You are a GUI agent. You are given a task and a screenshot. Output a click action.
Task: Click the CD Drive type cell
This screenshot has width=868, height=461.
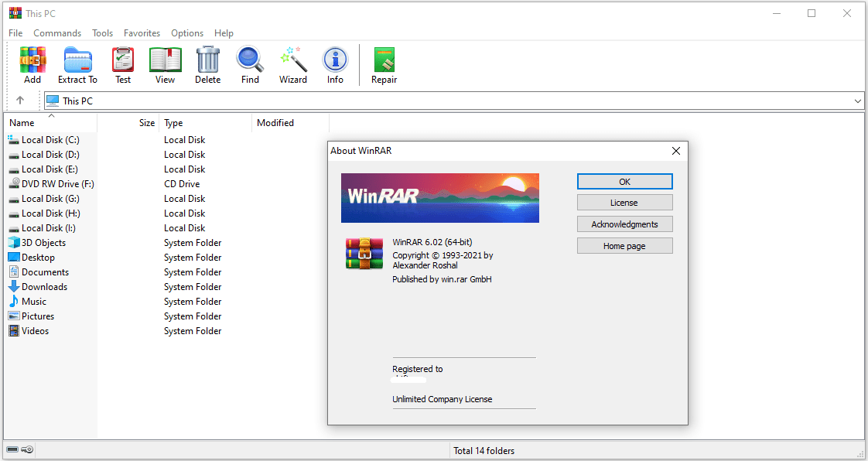pyautogui.click(x=182, y=184)
